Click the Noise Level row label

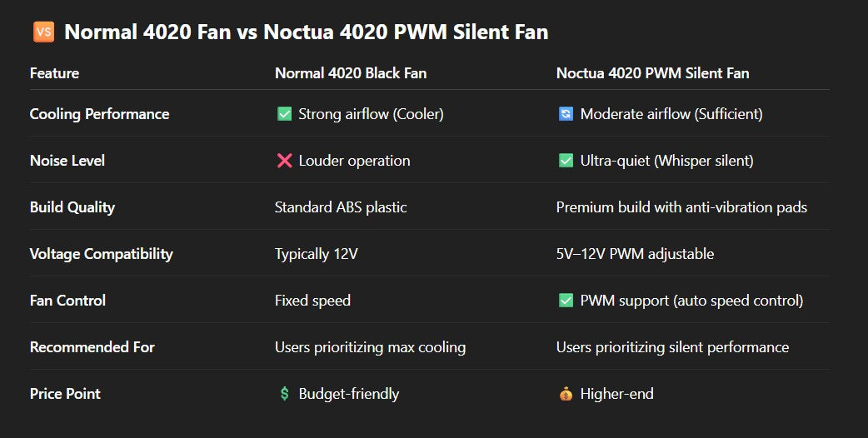67,161
